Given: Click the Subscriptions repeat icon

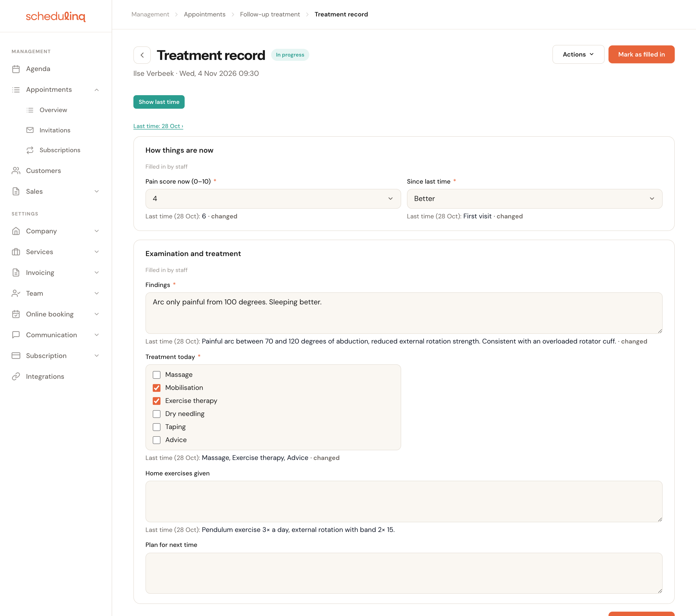Looking at the screenshot, I should [x=30, y=150].
